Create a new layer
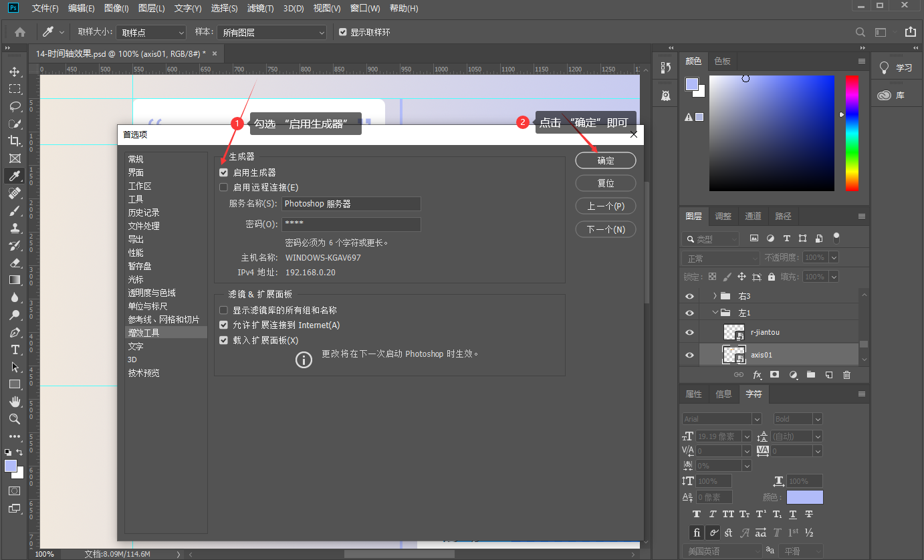 pyautogui.click(x=828, y=375)
